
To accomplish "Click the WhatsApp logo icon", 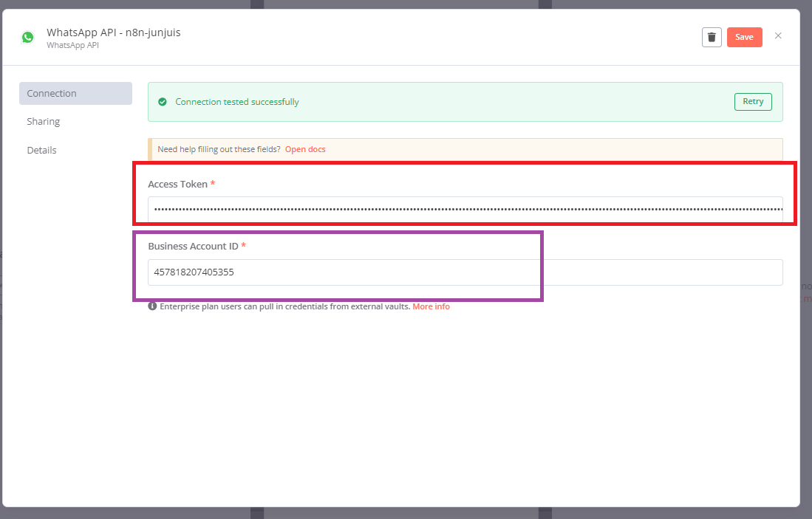I will pos(27,37).
